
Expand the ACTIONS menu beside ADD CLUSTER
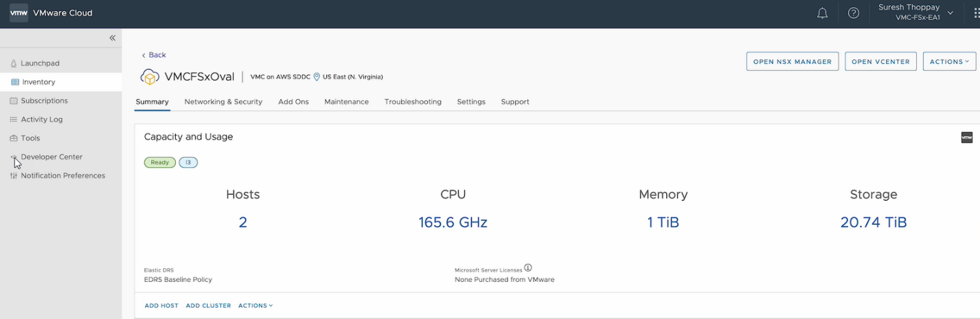coord(255,305)
